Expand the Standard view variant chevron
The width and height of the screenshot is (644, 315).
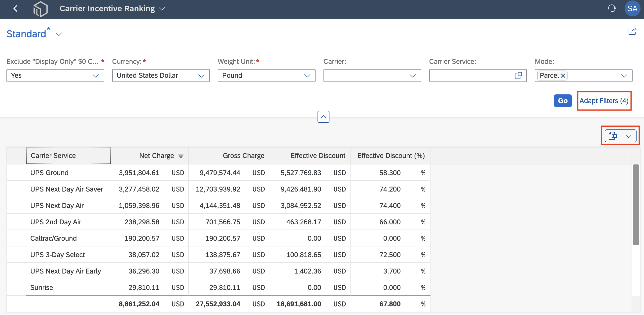pyautogui.click(x=59, y=34)
